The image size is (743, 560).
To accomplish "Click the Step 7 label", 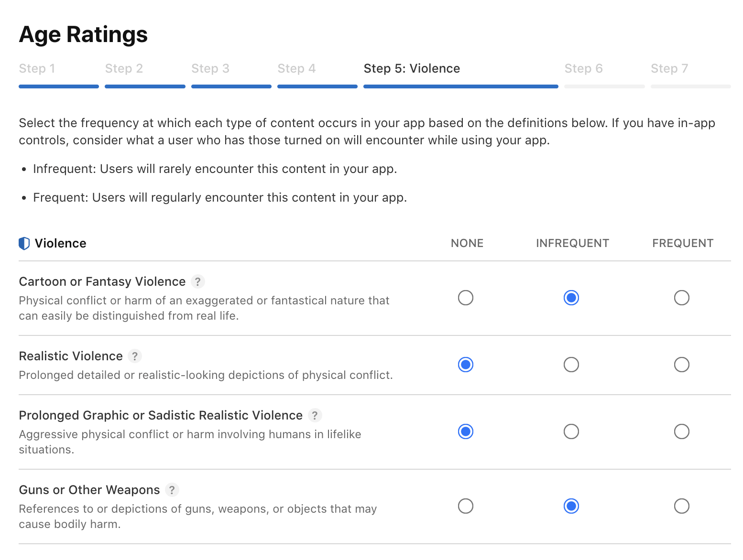I will 669,68.
